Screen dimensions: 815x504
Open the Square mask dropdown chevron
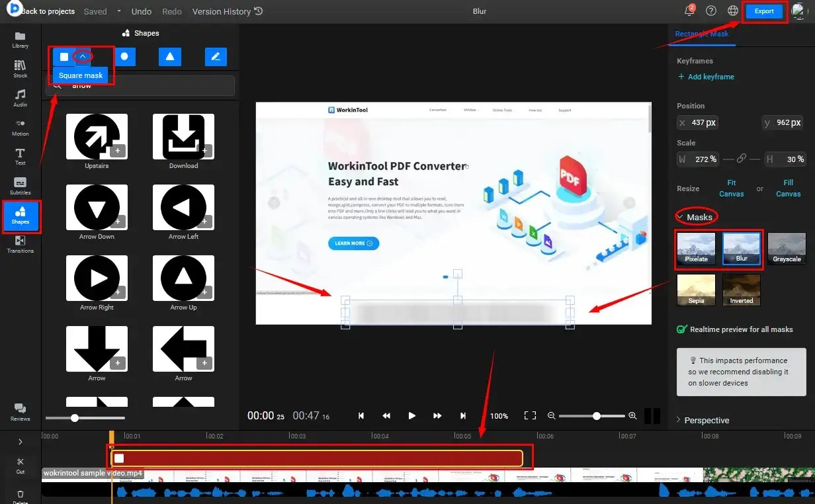tap(81, 57)
